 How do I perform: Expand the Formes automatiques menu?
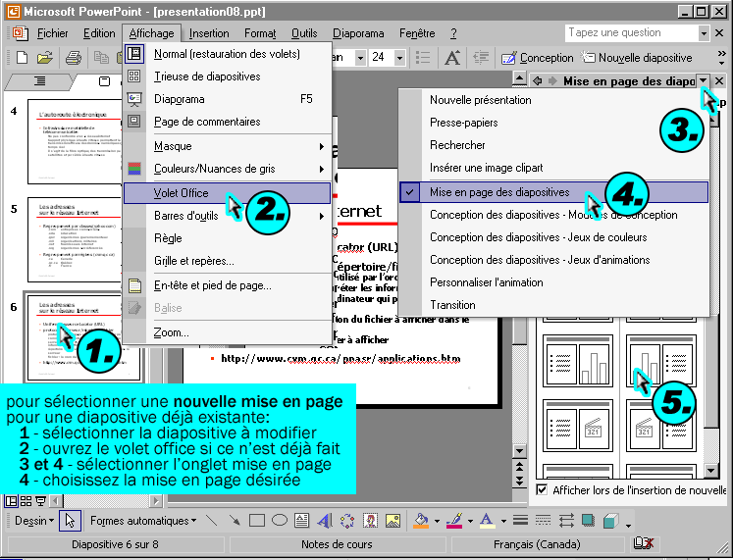143,520
